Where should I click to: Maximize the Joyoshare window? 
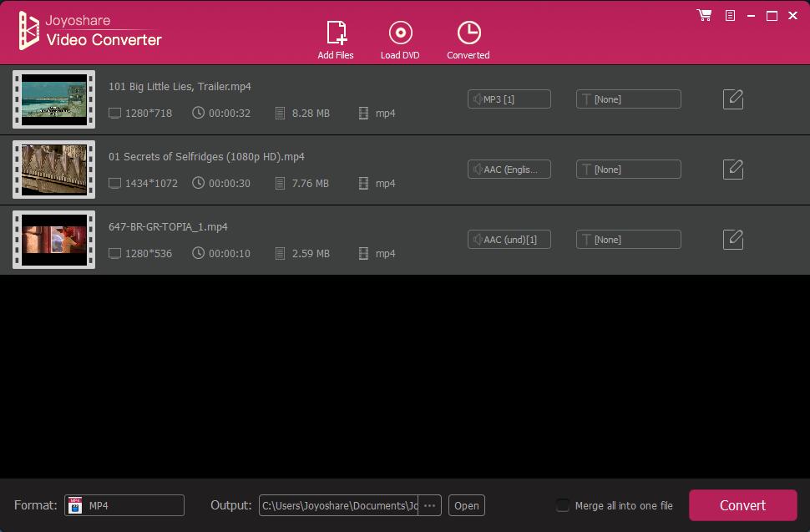click(x=772, y=16)
